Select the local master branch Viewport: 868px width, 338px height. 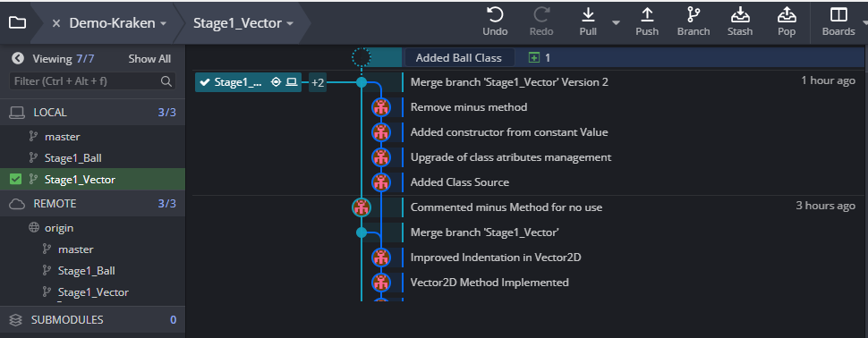[x=63, y=137]
